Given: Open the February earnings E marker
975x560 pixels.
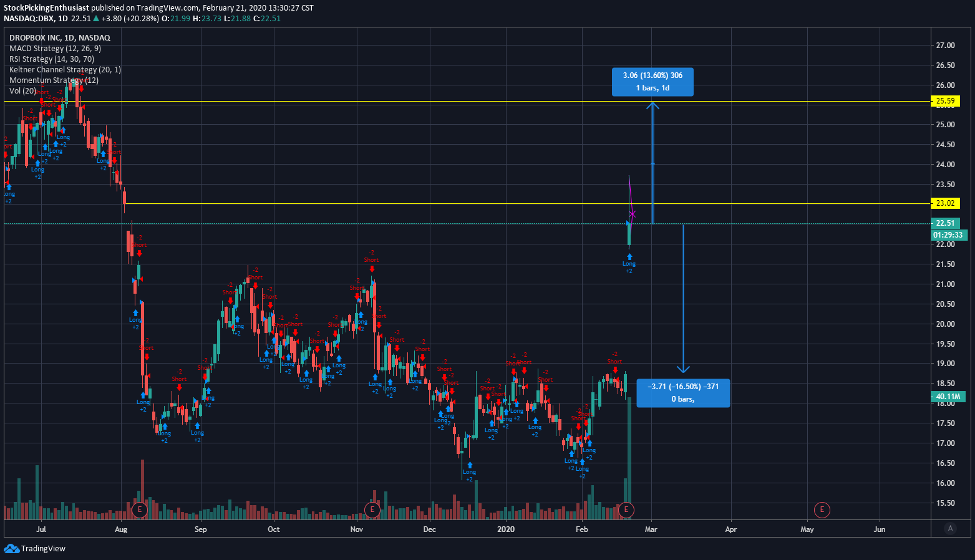Looking at the screenshot, I should click(626, 510).
